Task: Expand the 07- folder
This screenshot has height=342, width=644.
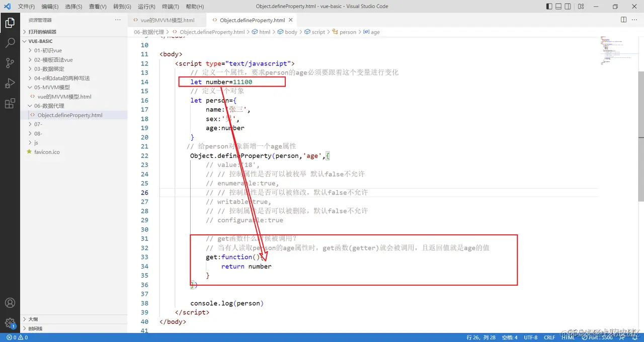Action: click(x=74, y=124)
